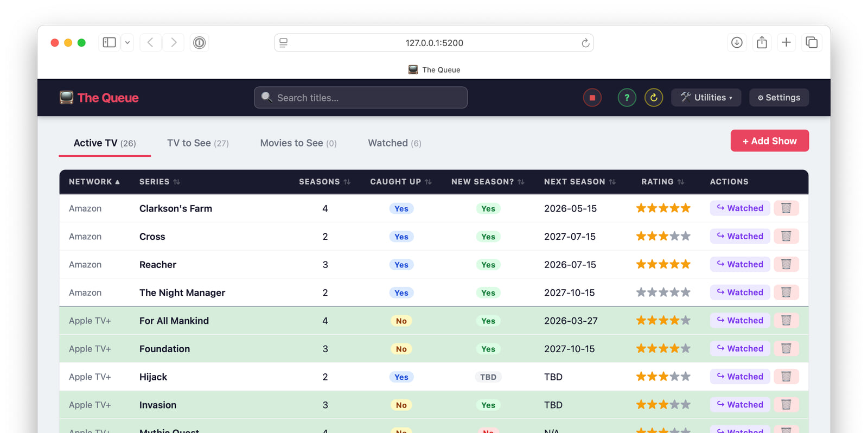Mark Foundation as Watched
This screenshot has width=868, height=433.
pos(739,349)
